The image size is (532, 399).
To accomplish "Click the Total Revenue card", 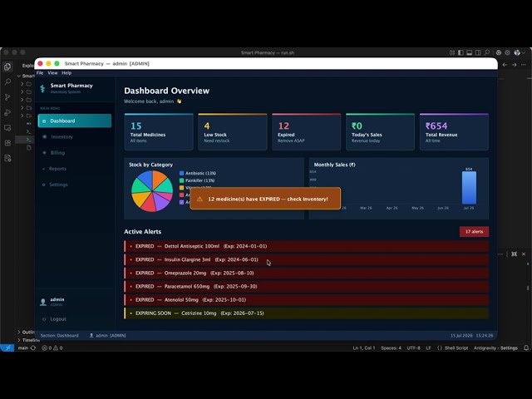I will point(454,132).
